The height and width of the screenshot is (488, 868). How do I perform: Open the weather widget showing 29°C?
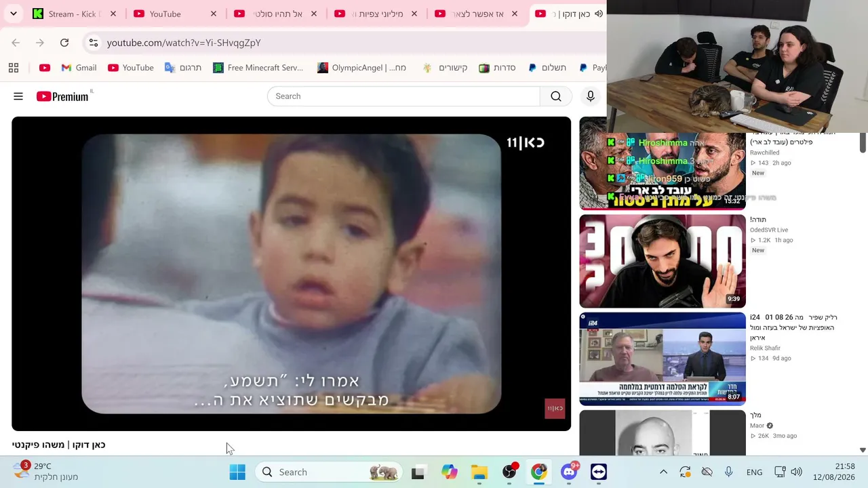click(45, 472)
